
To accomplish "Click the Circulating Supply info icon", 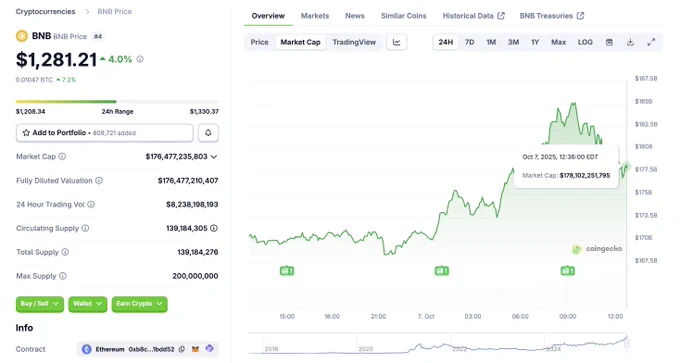I will [x=85, y=228].
